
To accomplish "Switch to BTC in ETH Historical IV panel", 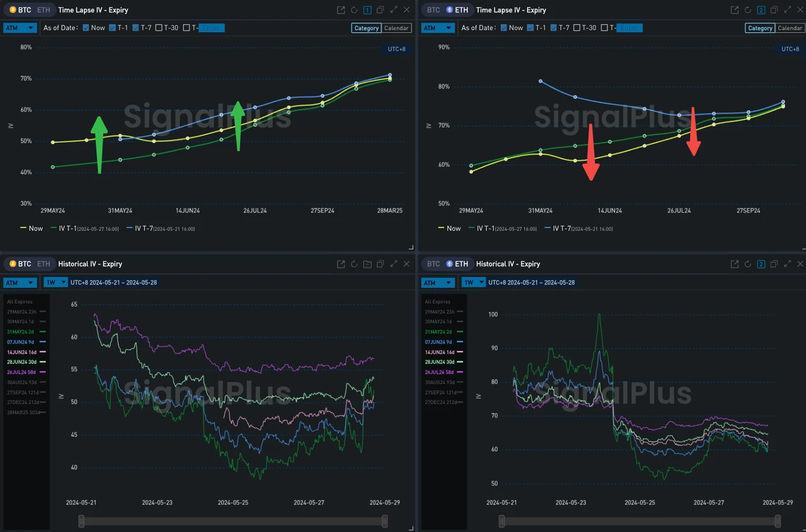I will 433,264.
